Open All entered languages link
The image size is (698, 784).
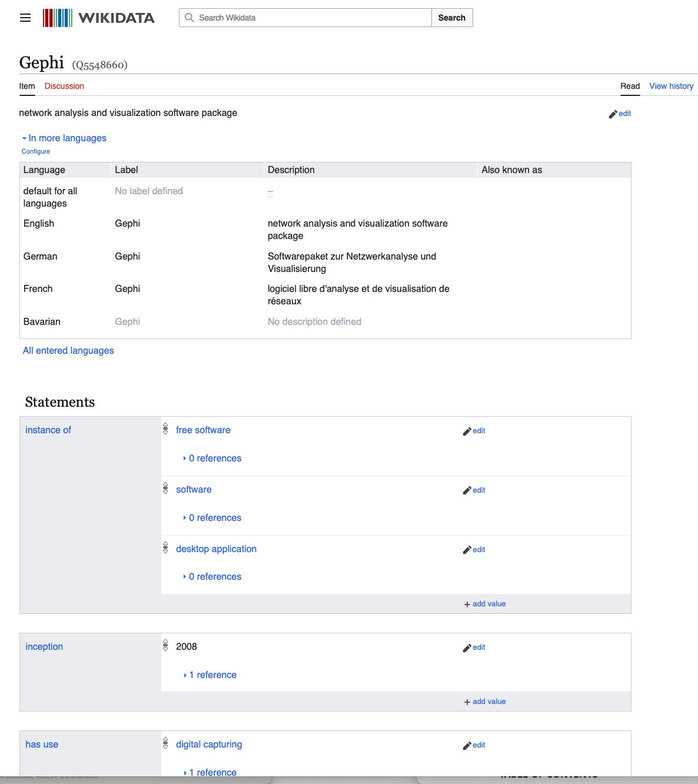pos(68,351)
